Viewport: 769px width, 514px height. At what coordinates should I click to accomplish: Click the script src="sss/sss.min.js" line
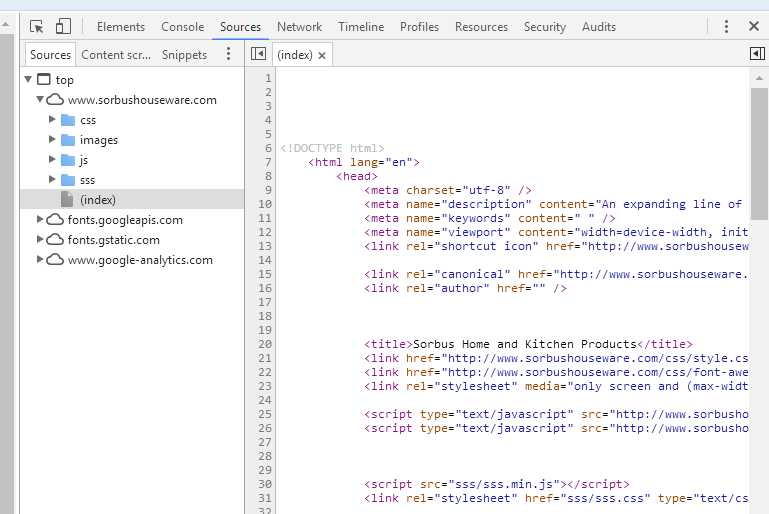tap(496, 484)
